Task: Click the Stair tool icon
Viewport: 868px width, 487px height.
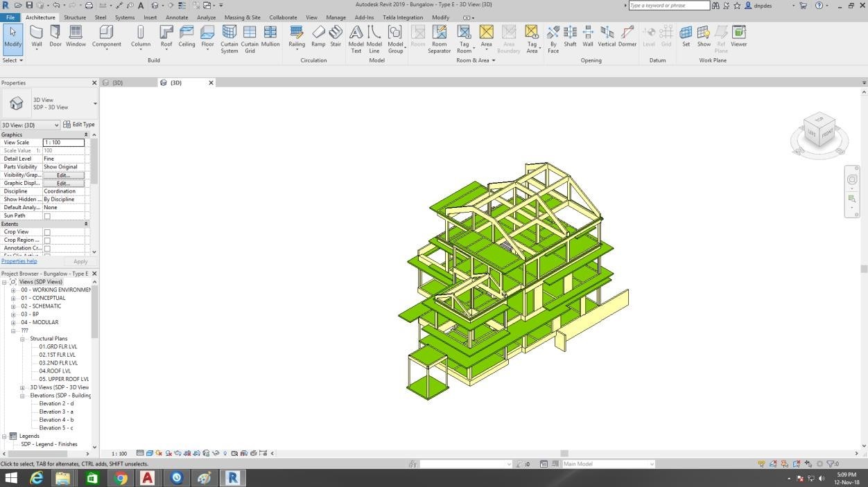Action: click(x=336, y=36)
